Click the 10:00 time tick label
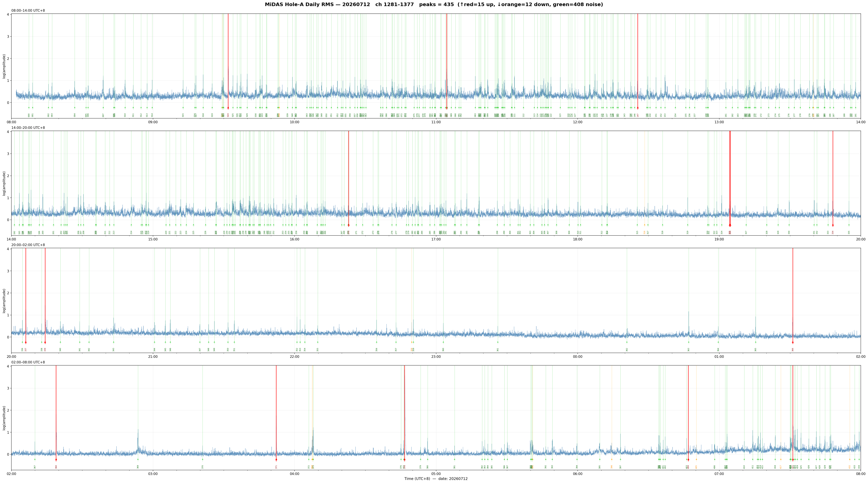The height and width of the screenshot is (483, 868). (295, 122)
